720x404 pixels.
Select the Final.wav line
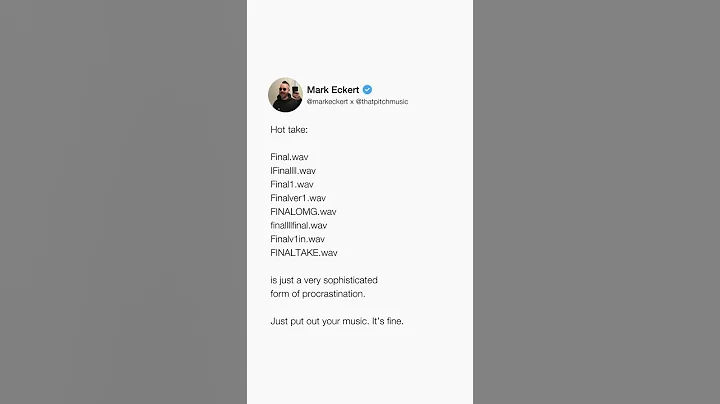point(290,157)
